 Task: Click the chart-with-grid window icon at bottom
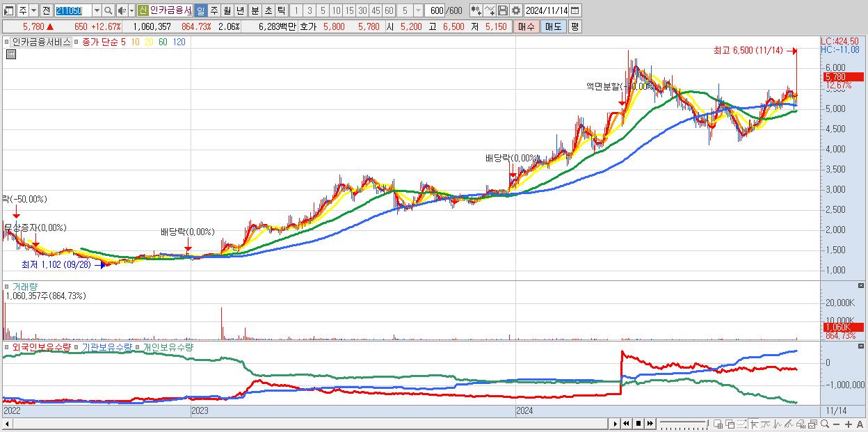tap(718, 424)
